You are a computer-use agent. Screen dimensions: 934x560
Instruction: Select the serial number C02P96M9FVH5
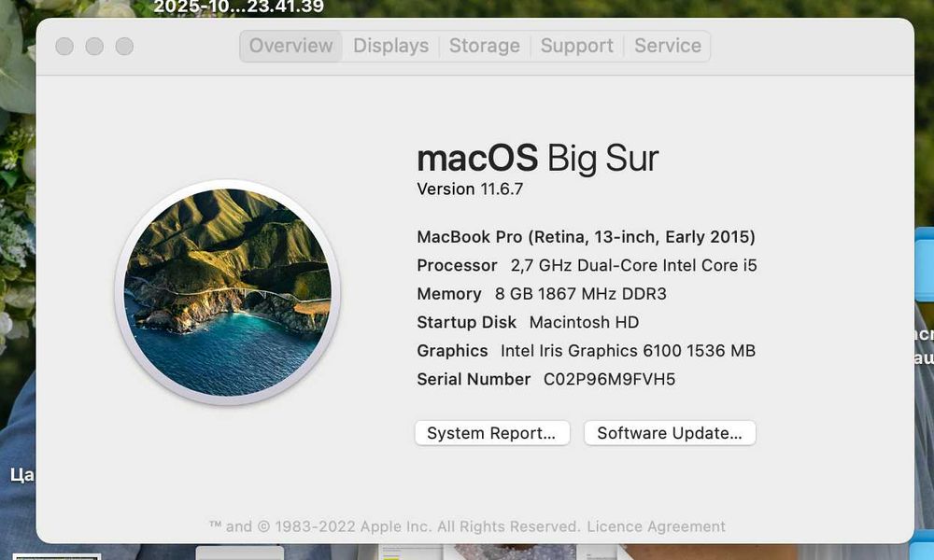[x=609, y=379]
